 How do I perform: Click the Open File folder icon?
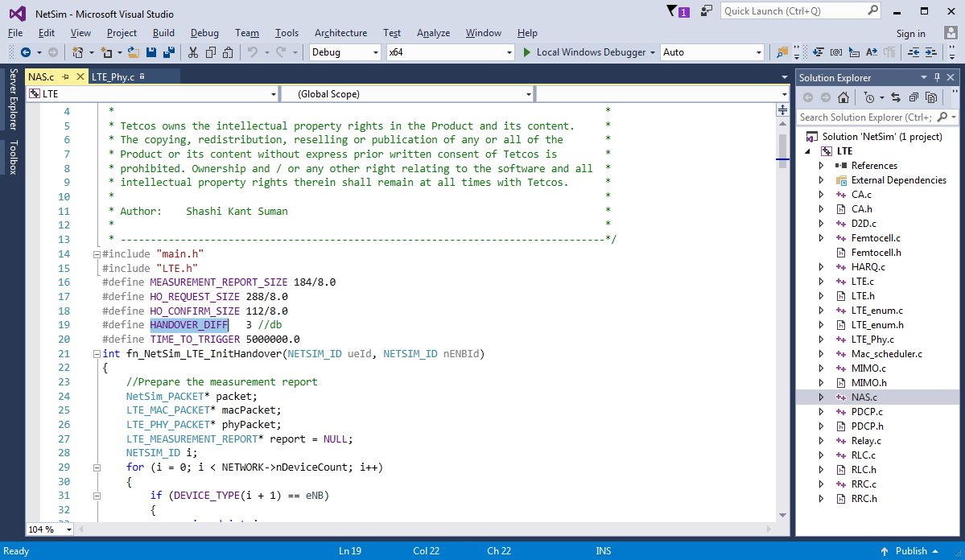(133, 52)
